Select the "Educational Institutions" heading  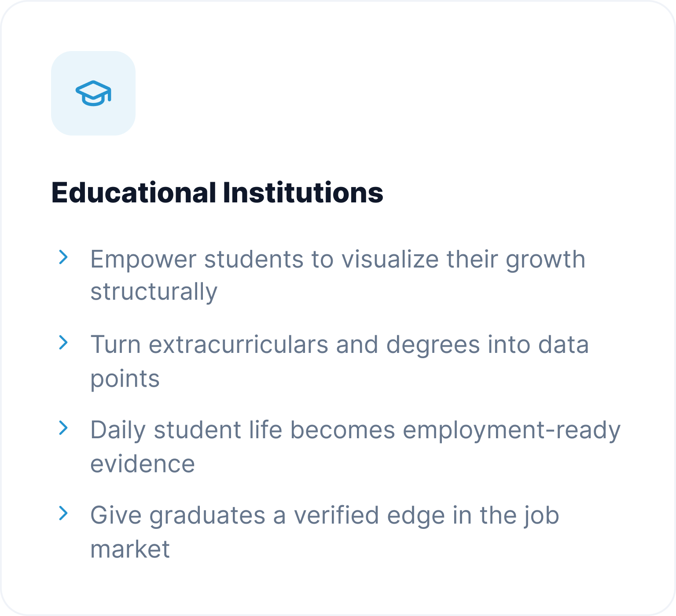(x=217, y=193)
